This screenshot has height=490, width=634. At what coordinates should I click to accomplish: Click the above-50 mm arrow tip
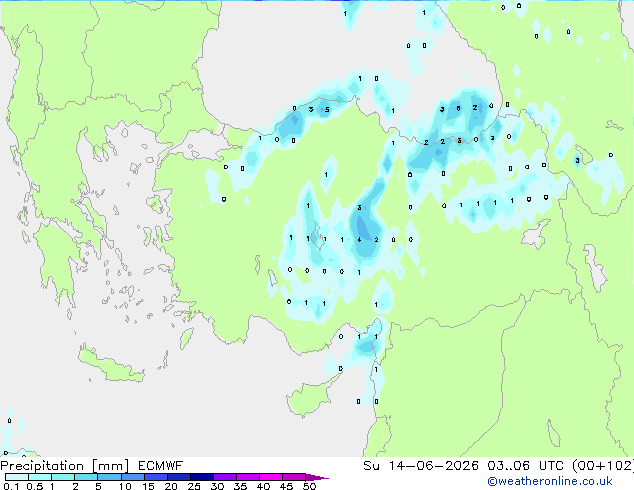[317, 477]
